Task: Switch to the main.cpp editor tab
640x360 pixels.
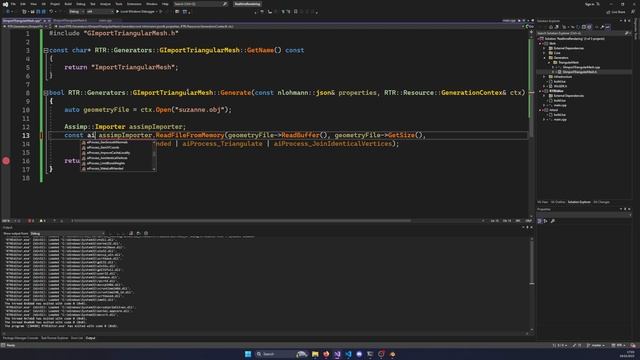Action: 105,20
